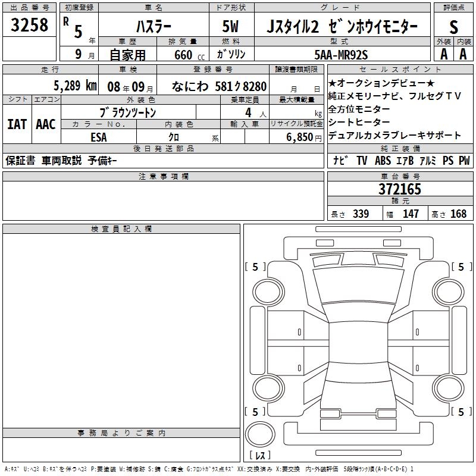The height and width of the screenshot is (476, 476).
Task: Click the lot number 3258
Action: [29, 25]
